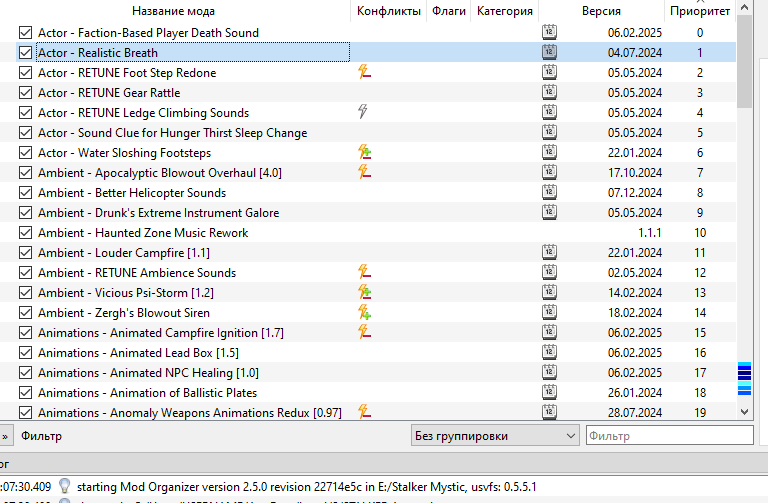This screenshot has height=503, width=768.
Task: Sort by 'Конфликты' column header
Action: [x=388, y=11]
